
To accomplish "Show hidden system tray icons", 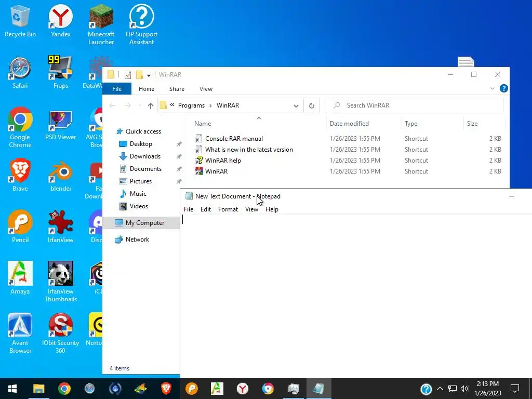I will [x=440, y=389].
